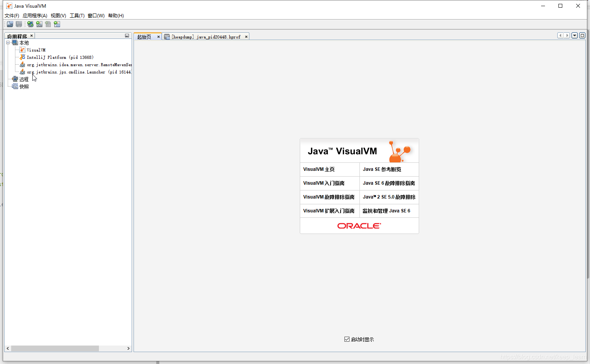Click the applications panel scrollbar right arrow
590x364 pixels.
tap(129, 348)
